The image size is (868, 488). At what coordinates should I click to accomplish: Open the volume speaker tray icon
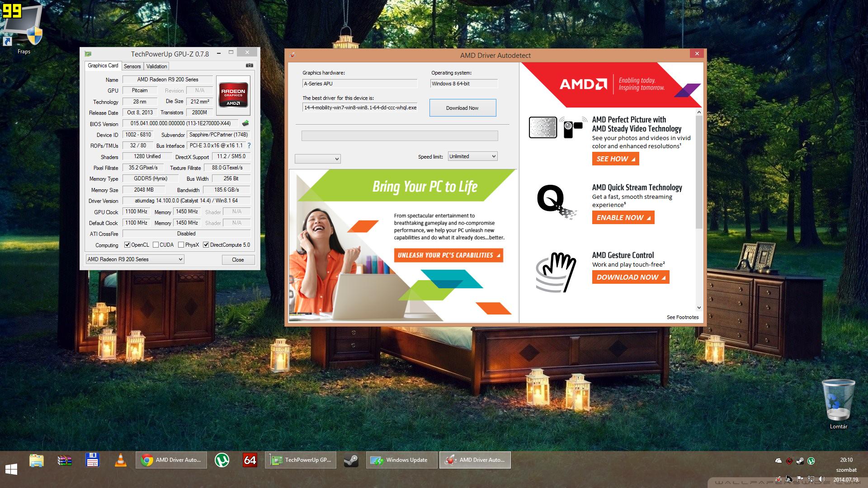click(822, 479)
